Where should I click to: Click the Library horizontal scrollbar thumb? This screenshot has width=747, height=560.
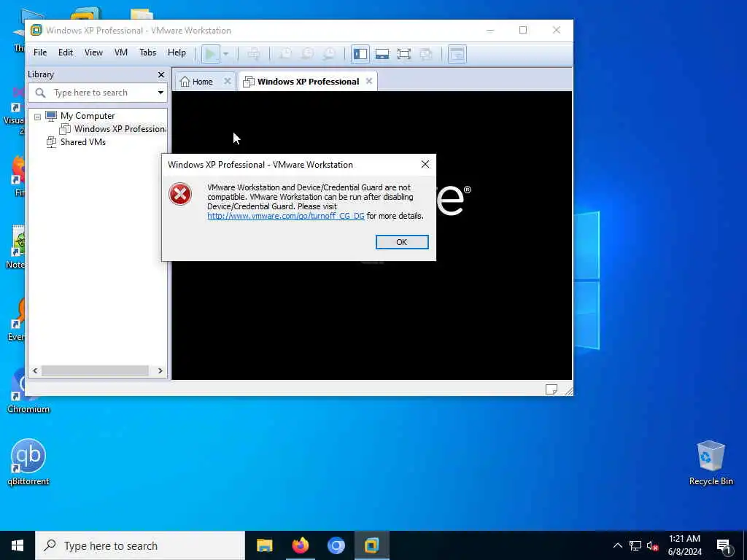[x=96, y=370]
